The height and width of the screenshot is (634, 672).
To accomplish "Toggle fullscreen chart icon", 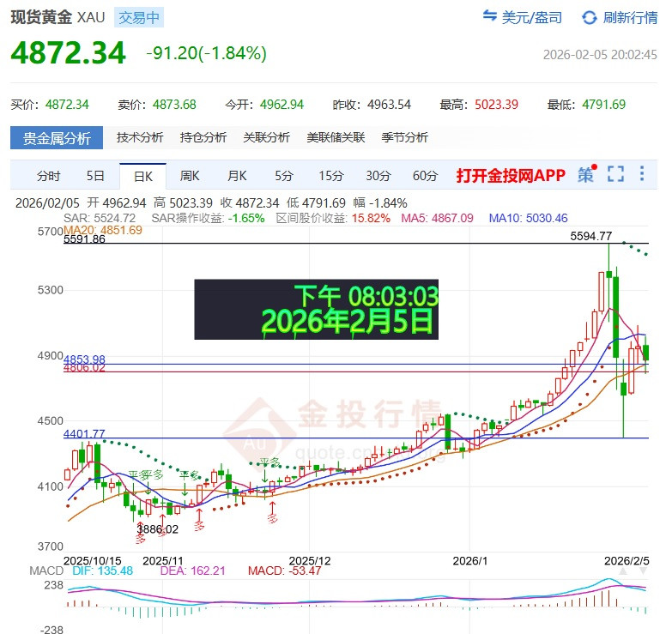I will point(615,174).
